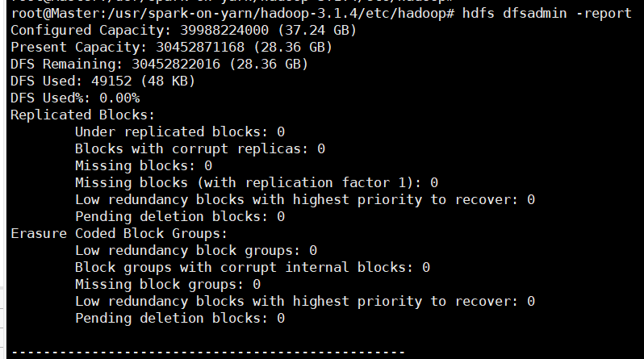
Task: Click the dashed separator line
Action: click(x=207, y=352)
